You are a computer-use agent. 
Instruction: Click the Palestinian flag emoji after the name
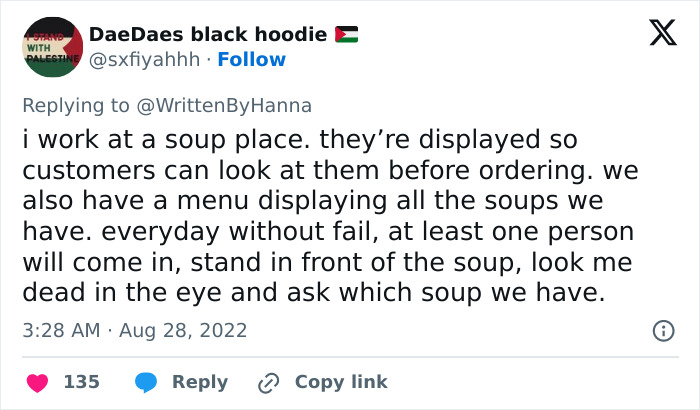pyautogui.click(x=347, y=35)
